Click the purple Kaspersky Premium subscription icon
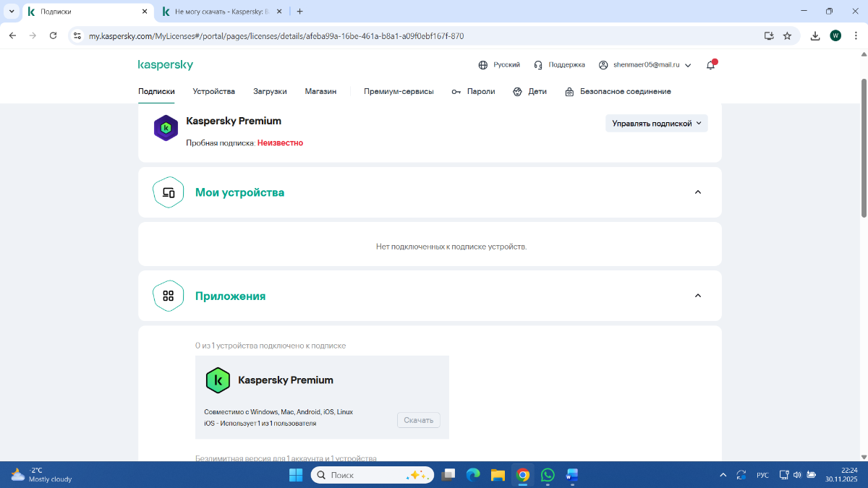Viewport: 868px width, 488px height. tap(166, 128)
